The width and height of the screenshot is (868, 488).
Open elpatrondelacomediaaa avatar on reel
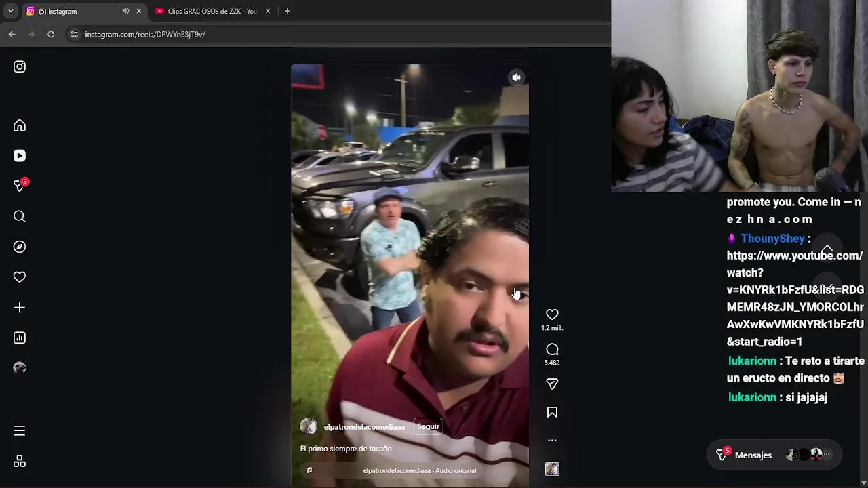(309, 426)
